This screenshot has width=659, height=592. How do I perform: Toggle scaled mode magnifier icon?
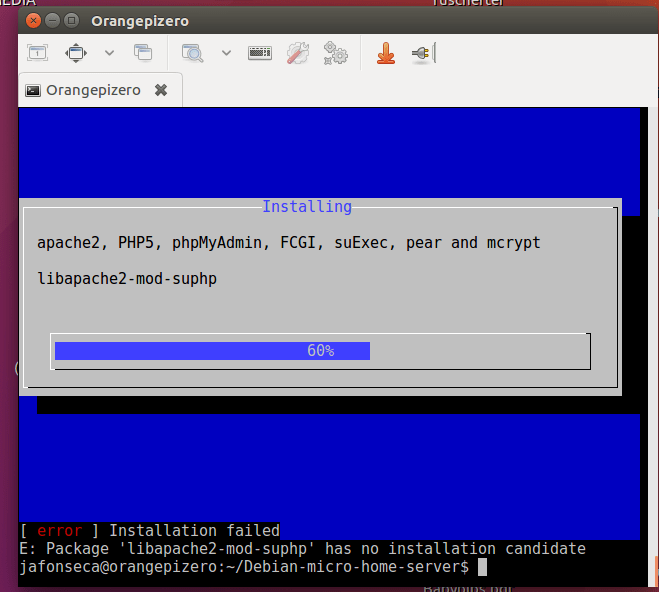[192, 53]
